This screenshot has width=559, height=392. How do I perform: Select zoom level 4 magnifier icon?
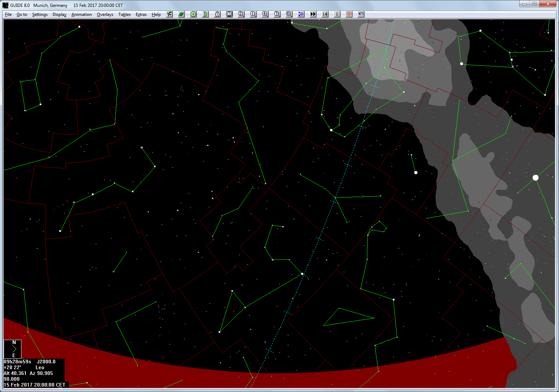pos(265,14)
